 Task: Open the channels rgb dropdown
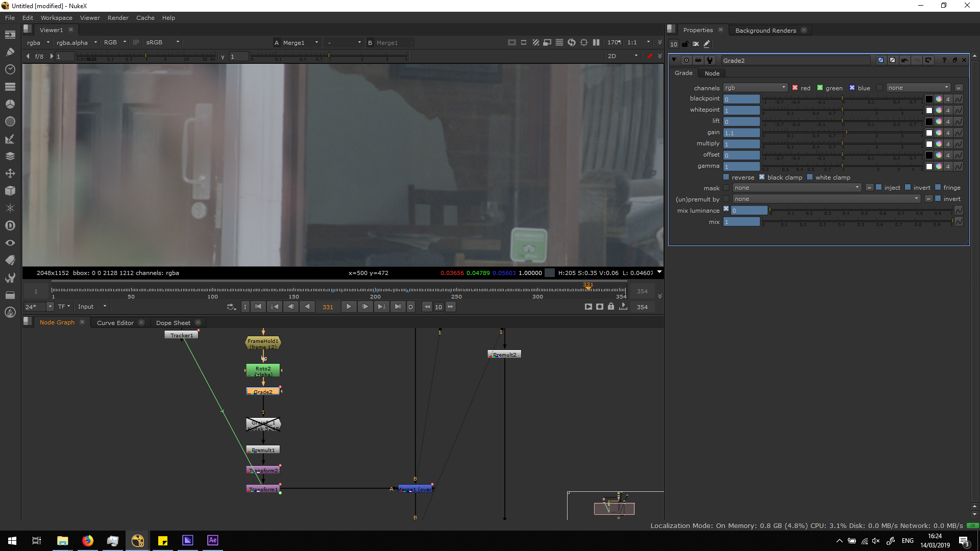pyautogui.click(x=755, y=88)
